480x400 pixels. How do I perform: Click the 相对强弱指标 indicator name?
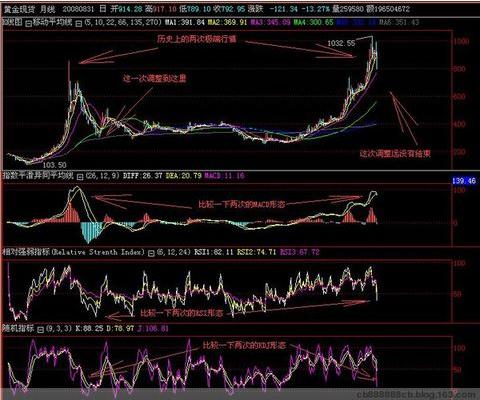(26, 252)
